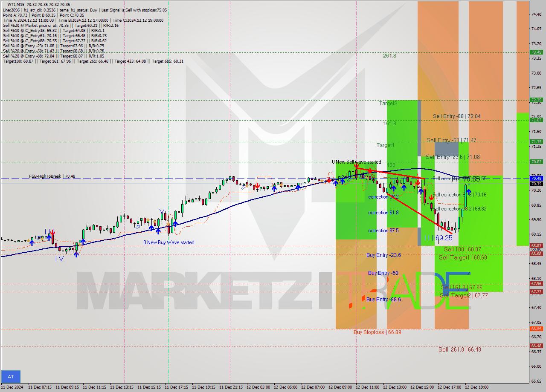Image resolution: width=546 pixels, height=392 pixels.
Task: Click the '12 Dec 09:00' time axis label
Action: (x=340, y=387)
